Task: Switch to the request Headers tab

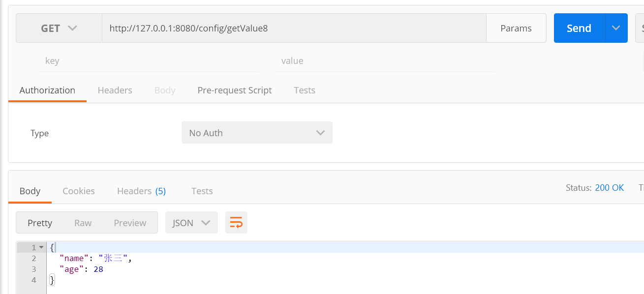Action: [115, 90]
